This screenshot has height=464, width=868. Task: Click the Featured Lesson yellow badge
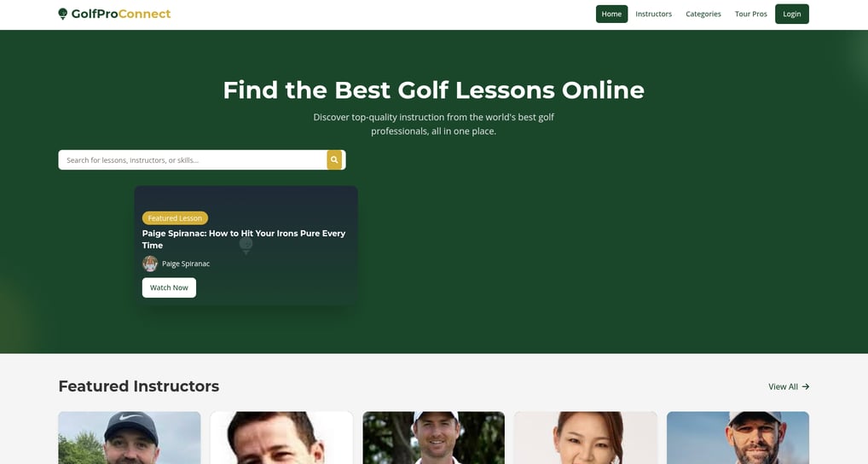click(x=175, y=218)
